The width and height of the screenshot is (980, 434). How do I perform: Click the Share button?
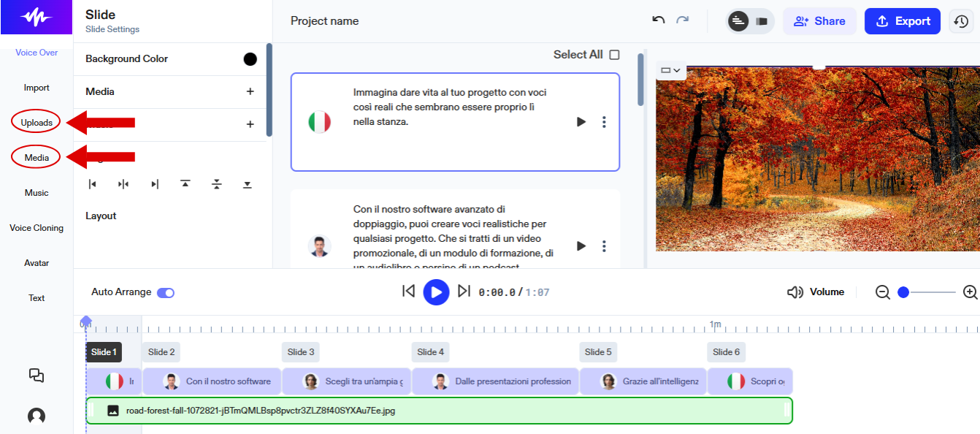[819, 21]
